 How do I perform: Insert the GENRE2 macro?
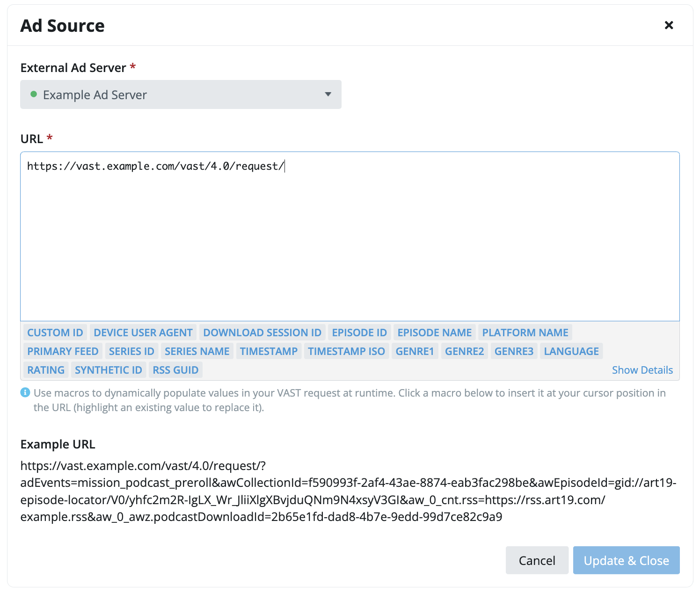point(465,351)
